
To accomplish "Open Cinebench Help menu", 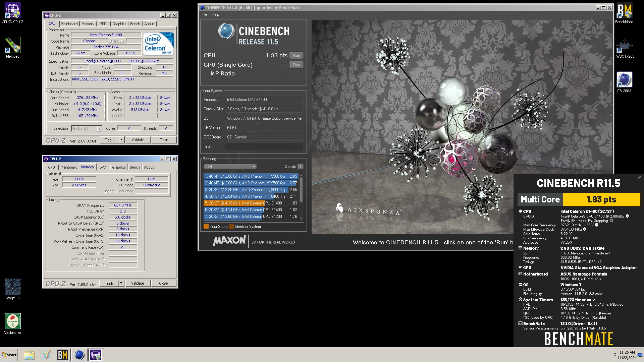I will tap(215, 14).
